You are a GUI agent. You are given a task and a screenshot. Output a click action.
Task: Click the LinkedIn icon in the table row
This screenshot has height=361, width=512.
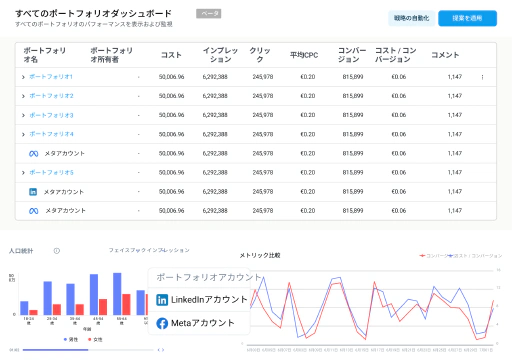[x=33, y=192]
